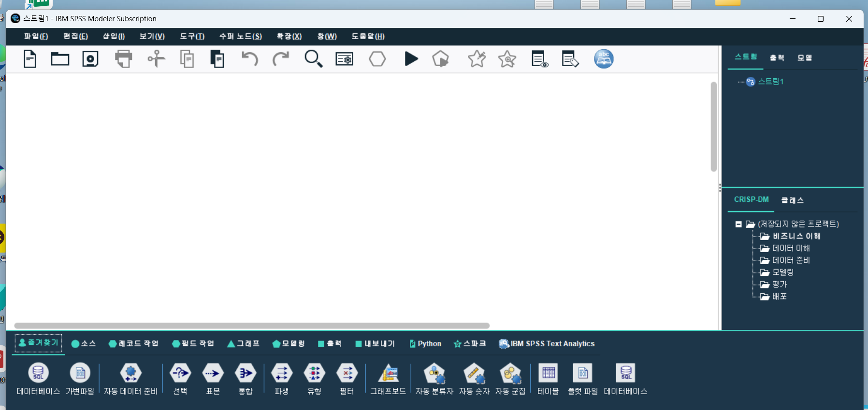The width and height of the screenshot is (868, 410).
Task: Open stream properties toolbar icon
Action: (x=345, y=59)
